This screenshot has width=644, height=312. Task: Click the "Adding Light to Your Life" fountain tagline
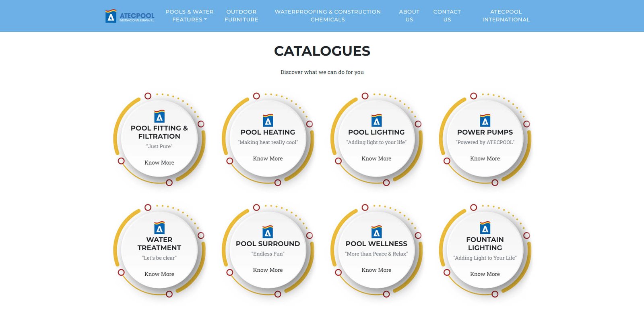click(485, 258)
